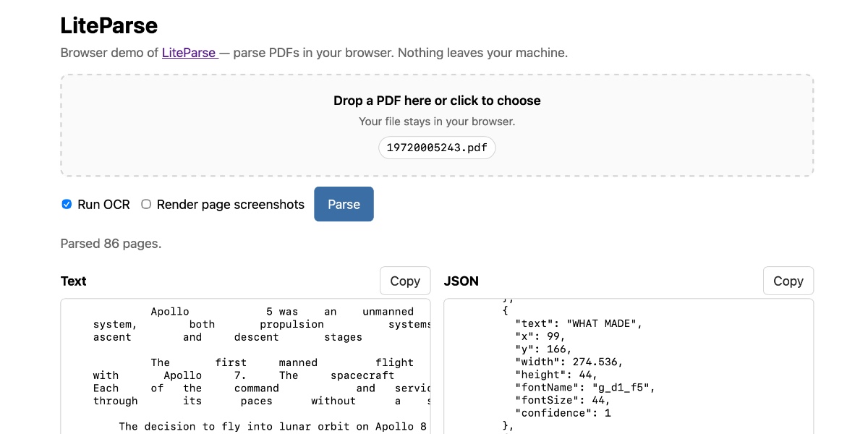Click the 'Run OCR' label text
This screenshot has height=434, width=868.
[103, 205]
